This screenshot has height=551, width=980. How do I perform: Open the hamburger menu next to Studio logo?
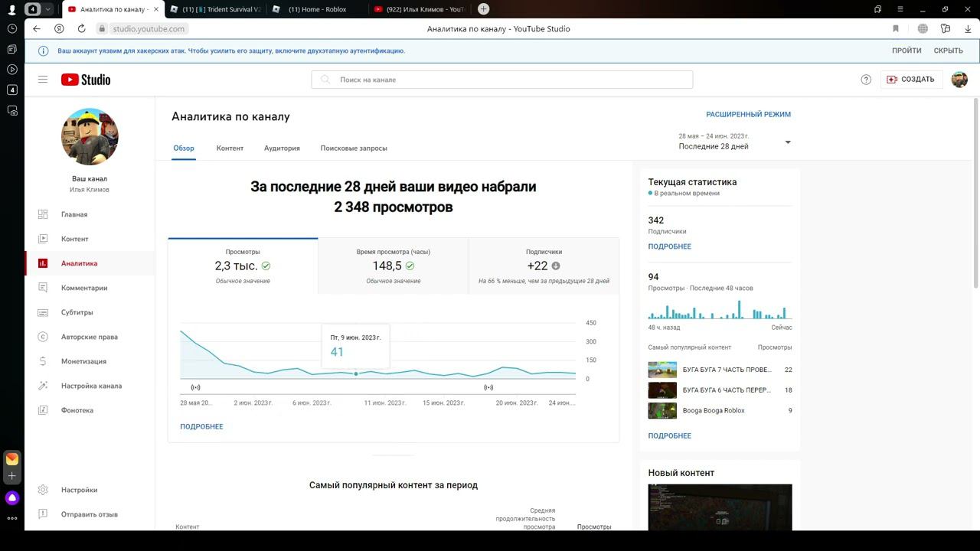tap(43, 80)
